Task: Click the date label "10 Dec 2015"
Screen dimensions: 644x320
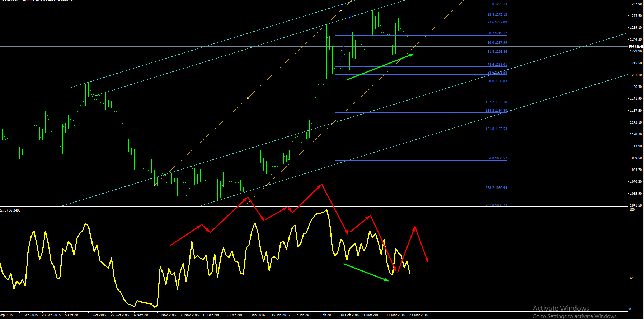Action: 212,315
